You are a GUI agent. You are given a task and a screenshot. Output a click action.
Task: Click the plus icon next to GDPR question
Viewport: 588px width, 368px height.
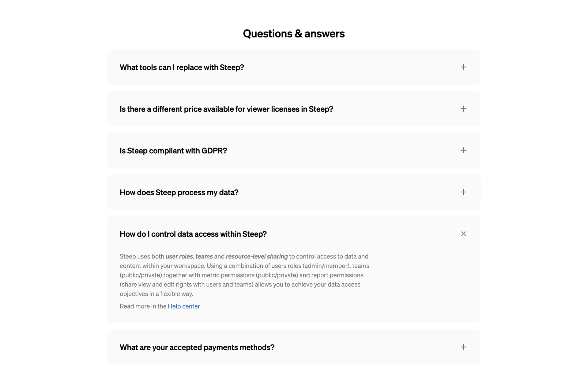point(463,151)
